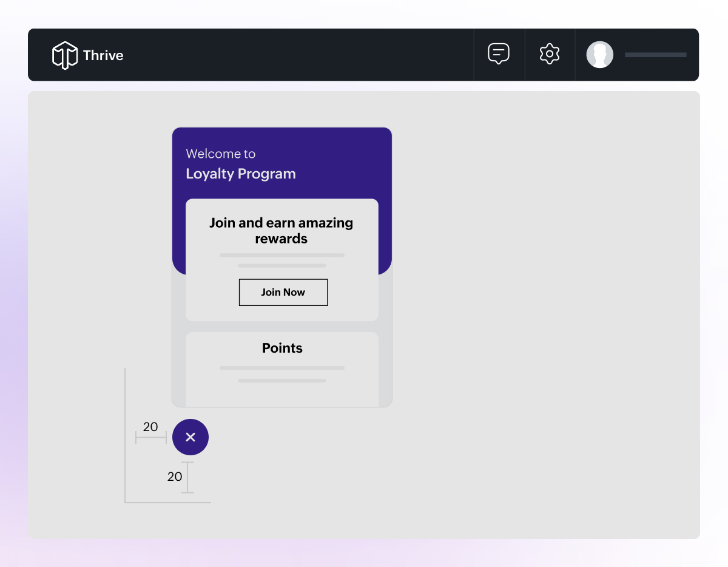The width and height of the screenshot is (728, 567).
Task: Select the Loyalty Program welcome header
Action: (240, 174)
